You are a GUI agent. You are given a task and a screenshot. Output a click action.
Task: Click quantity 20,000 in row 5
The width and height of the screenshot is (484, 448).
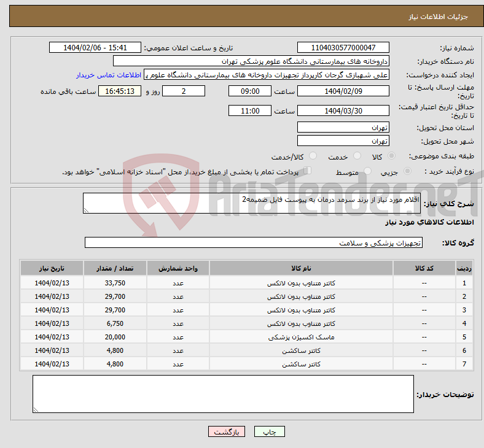pos(115,337)
